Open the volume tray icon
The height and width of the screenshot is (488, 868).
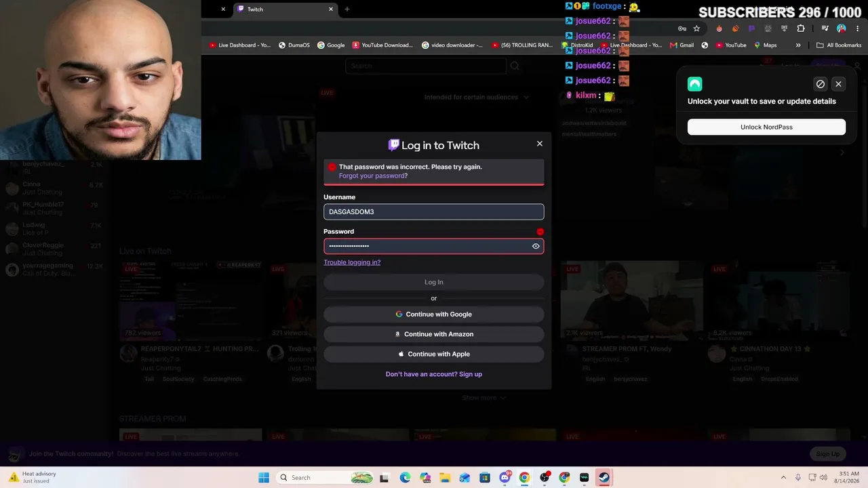(824, 478)
